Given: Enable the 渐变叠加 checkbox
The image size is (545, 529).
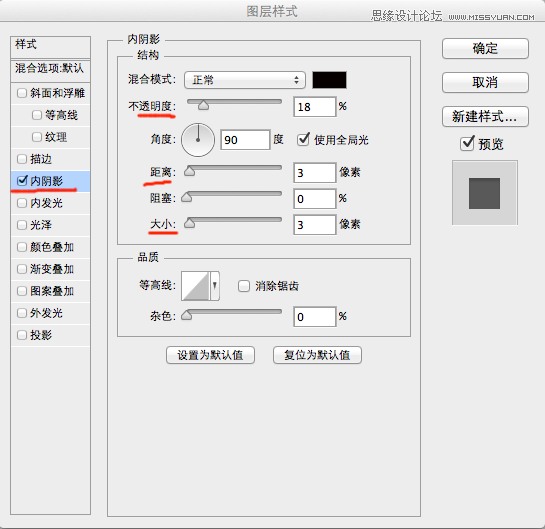Looking at the screenshot, I should [x=22, y=269].
